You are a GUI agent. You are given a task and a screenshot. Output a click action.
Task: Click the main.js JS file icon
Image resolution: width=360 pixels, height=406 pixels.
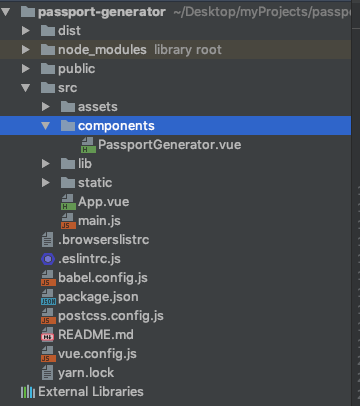(68, 221)
